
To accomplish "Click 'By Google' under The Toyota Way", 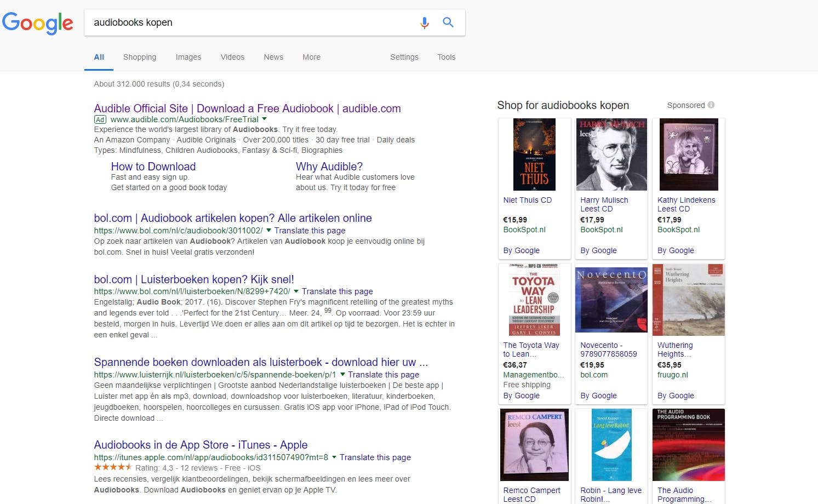I will [522, 396].
